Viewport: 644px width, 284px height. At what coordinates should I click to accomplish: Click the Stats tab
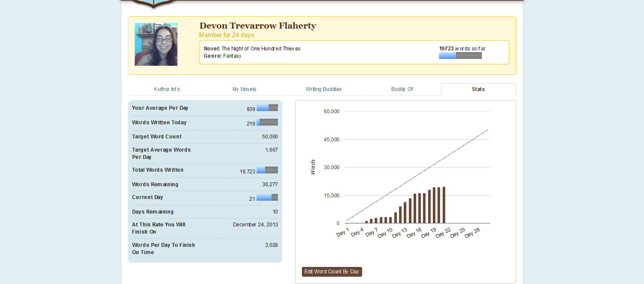(x=478, y=89)
